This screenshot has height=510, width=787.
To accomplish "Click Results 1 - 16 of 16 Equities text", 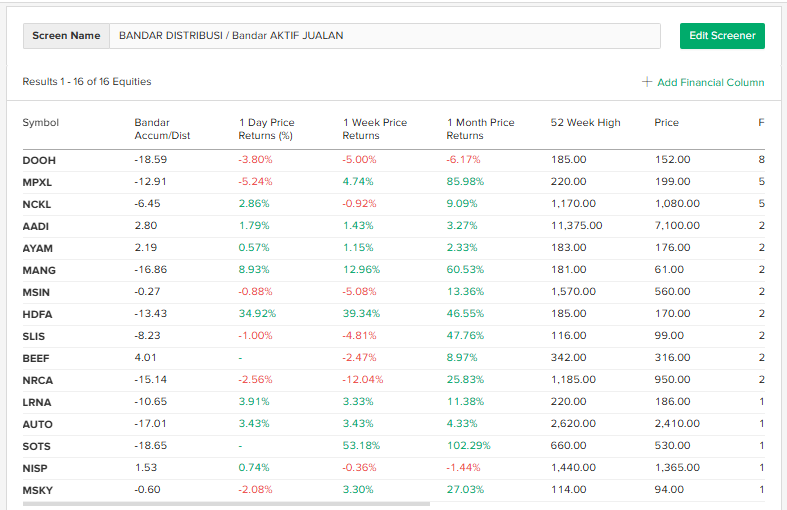I will click(87, 82).
